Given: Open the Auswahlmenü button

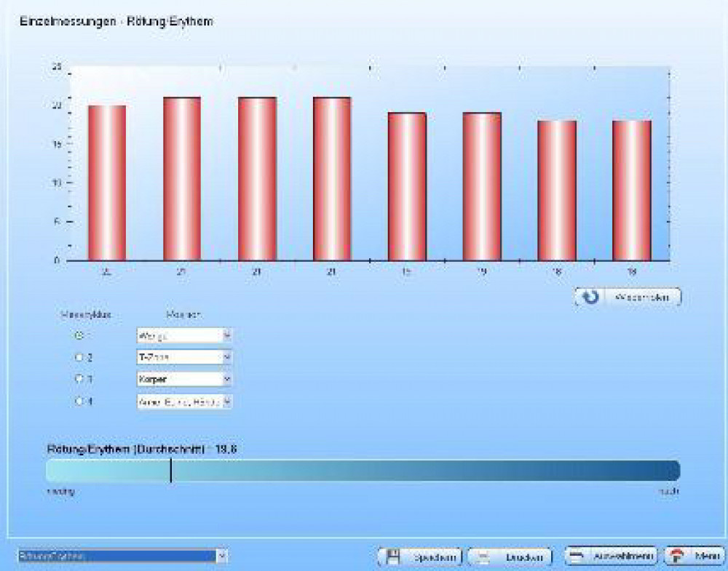Looking at the screenshot, I should (612, 556).
